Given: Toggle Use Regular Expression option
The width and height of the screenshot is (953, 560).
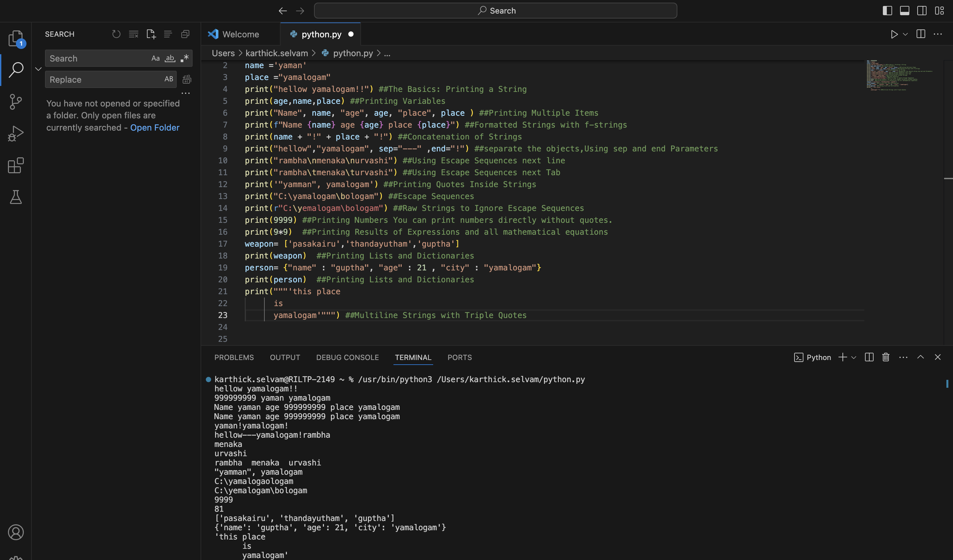Looking at the screenshot, I should (185, 58).
